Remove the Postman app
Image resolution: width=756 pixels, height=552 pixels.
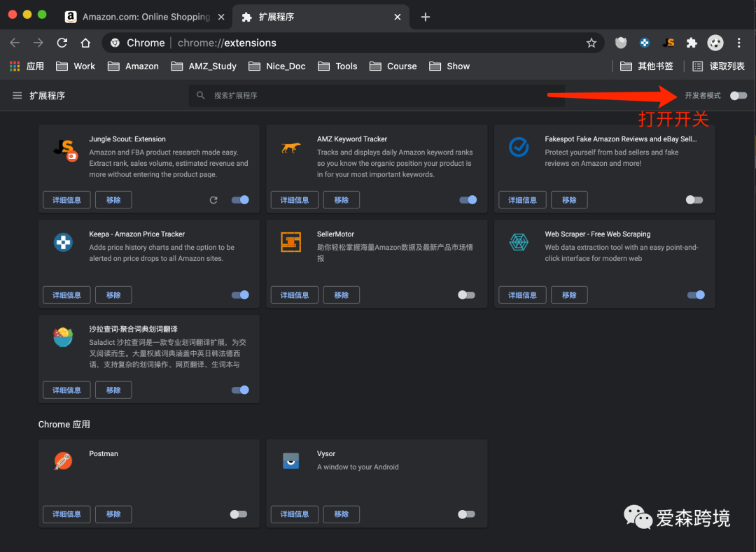point(113,514)
